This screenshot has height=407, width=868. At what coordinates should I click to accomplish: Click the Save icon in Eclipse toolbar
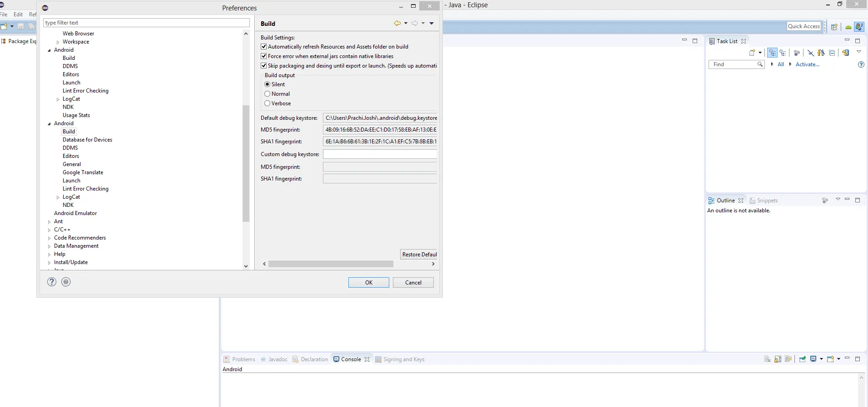tap(20, 27)
